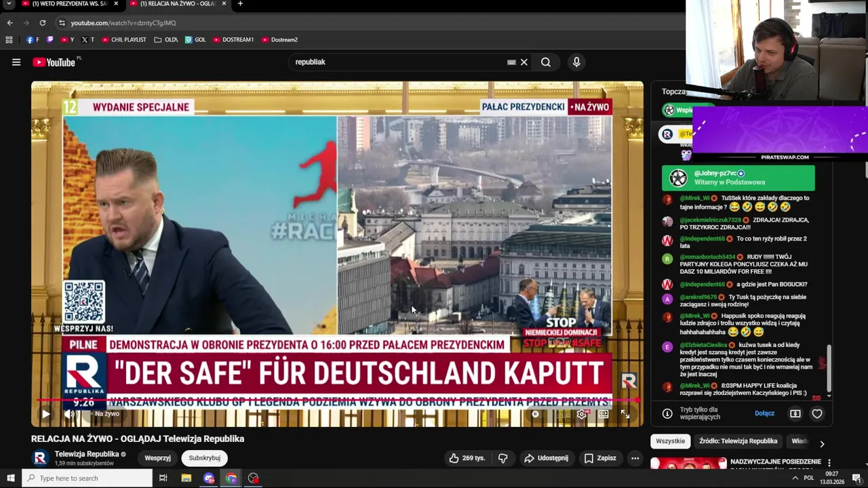Go back in browser history
Screen dimensions: 868x488
[9, 23]
